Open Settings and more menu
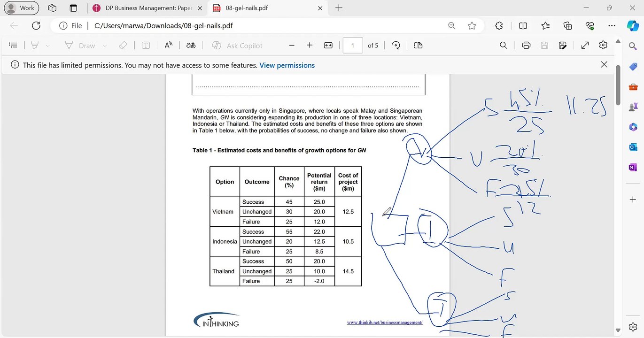The height and width of the screenshot is (338, 644). point(612,26)
